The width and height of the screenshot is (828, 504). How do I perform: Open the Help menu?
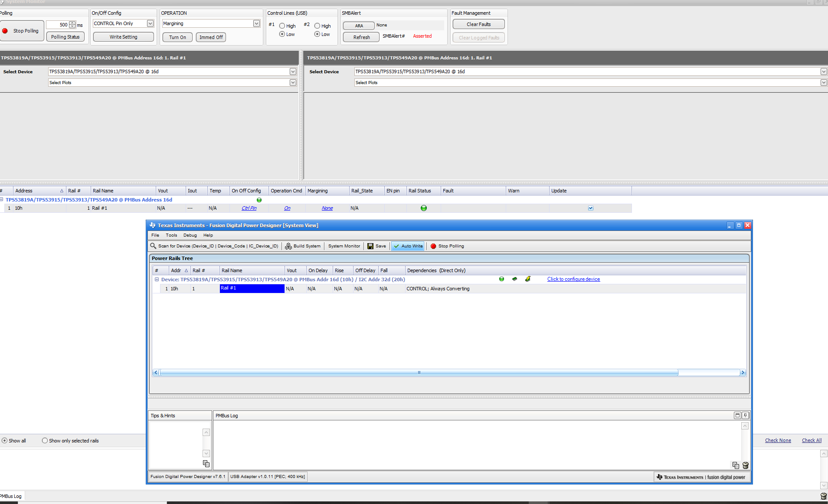[208, 235]
